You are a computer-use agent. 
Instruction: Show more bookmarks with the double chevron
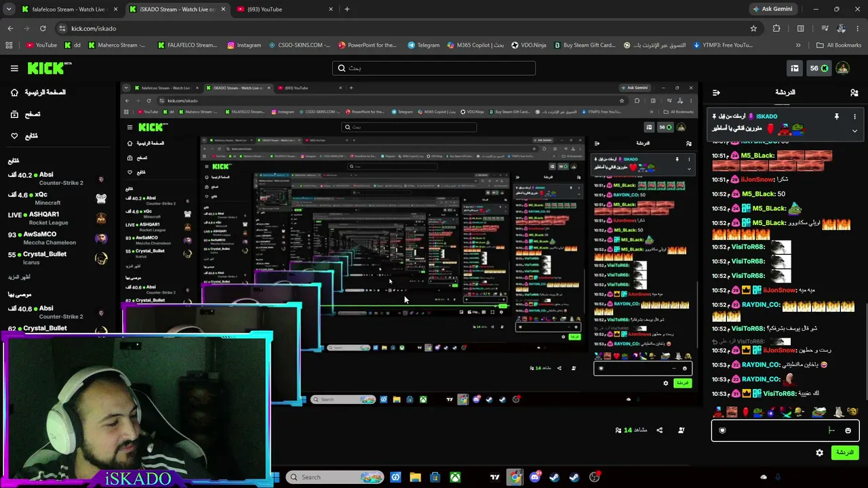(798, 45)
